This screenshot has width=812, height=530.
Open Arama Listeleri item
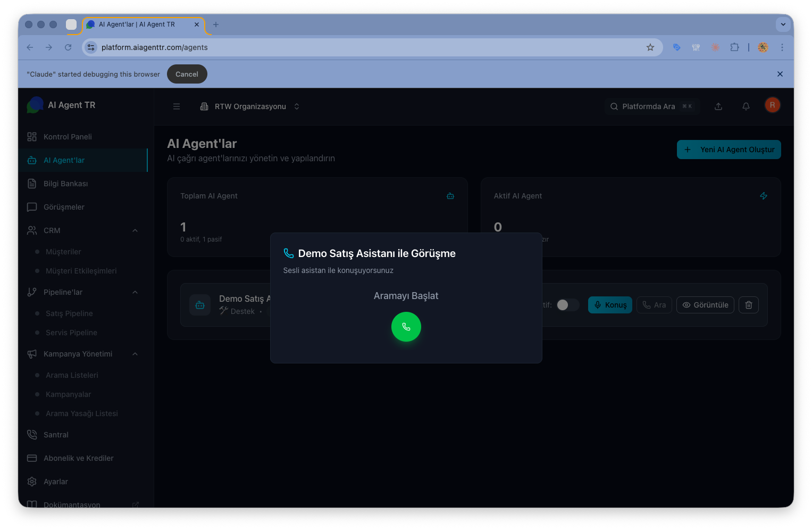tap(72, 375)
